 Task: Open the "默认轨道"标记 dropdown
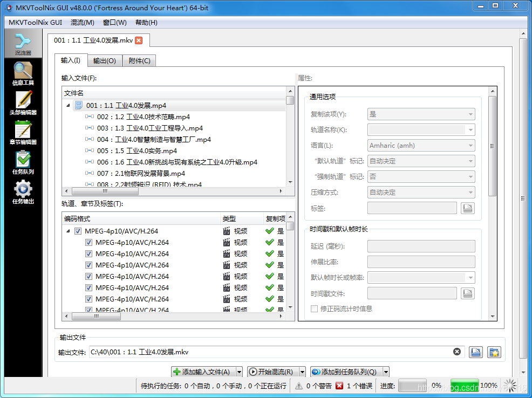click(421, 161)
